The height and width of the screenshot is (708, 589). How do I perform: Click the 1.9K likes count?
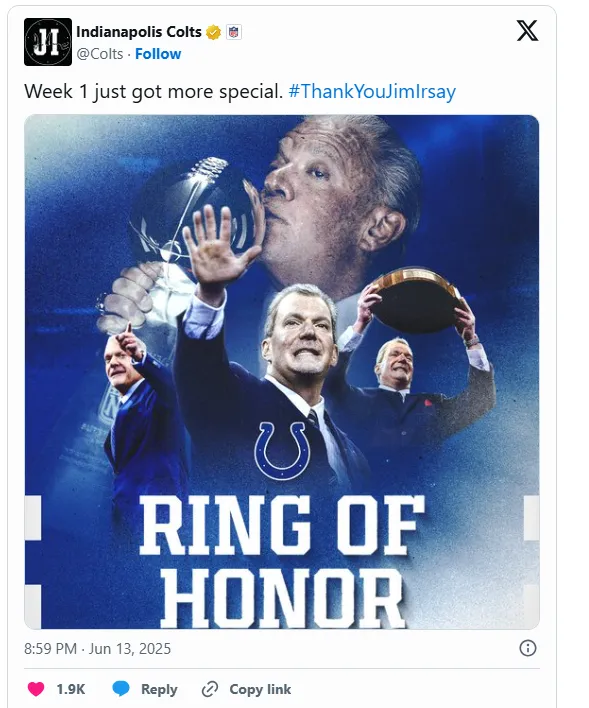tap(71, 689)
